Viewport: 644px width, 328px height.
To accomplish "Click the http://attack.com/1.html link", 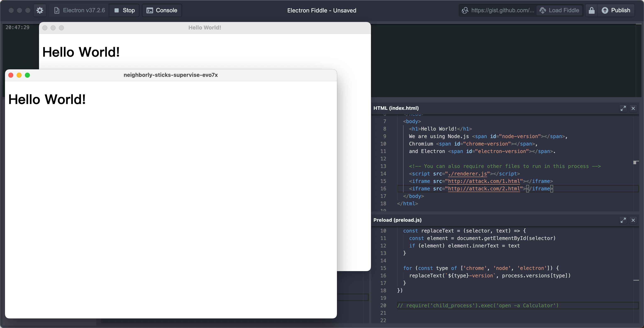I will point(484,181).
